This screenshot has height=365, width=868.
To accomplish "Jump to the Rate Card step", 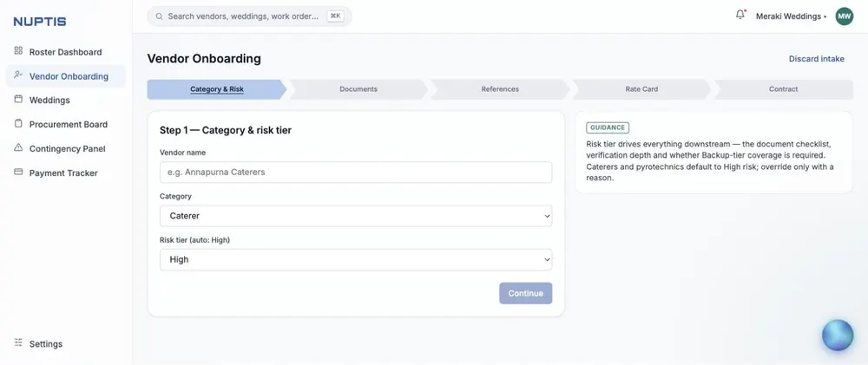I will pos(641,89).
